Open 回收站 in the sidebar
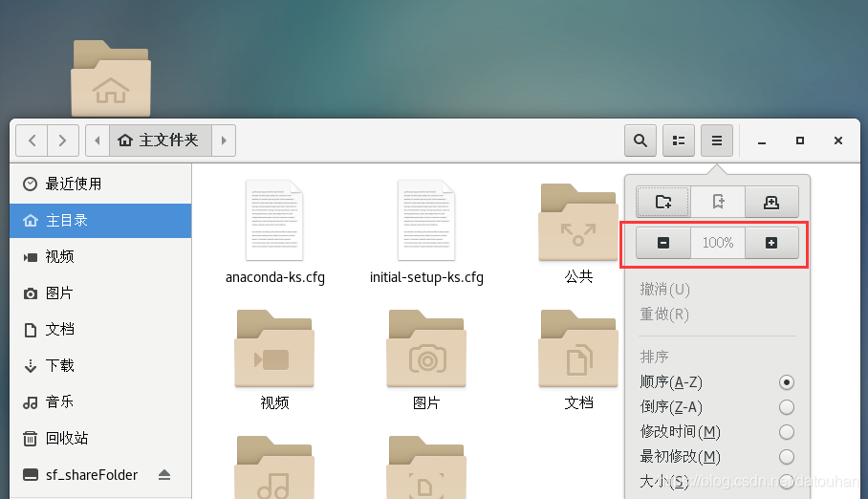 (x=100, y=438)
